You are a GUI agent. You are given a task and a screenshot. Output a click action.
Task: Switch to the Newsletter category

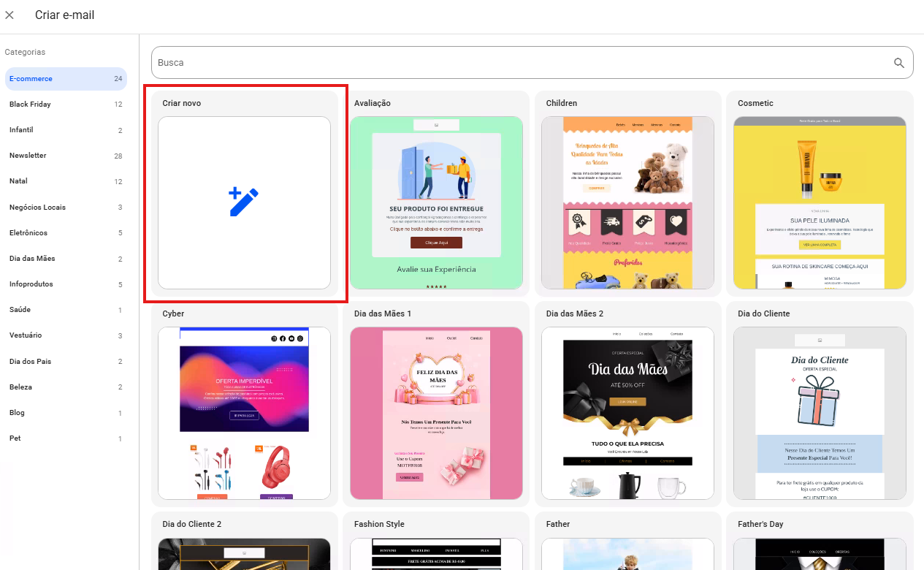(66, 156)
